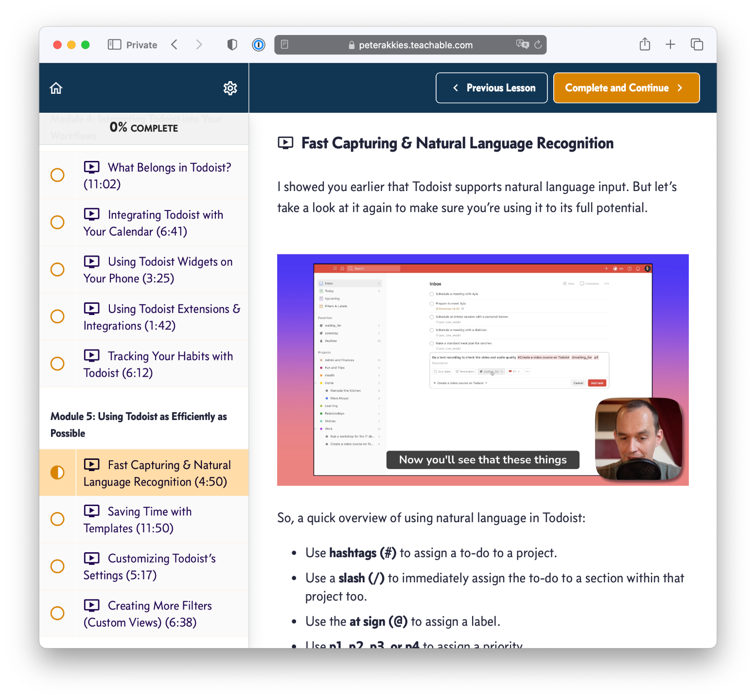Go to the Previous Lesson
The height and width of the screenshot is (700, 756).
pyautogui.click(x=492, y=88)
